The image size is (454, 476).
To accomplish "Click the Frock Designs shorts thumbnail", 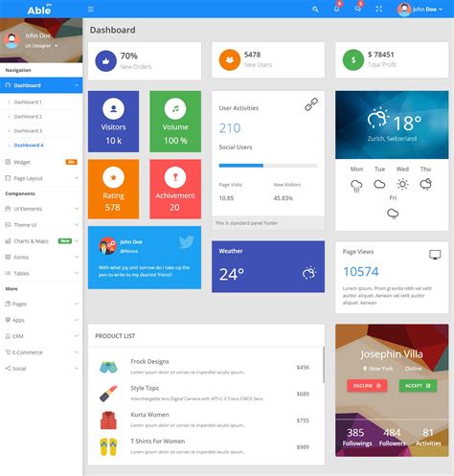I will click(108, 367).
